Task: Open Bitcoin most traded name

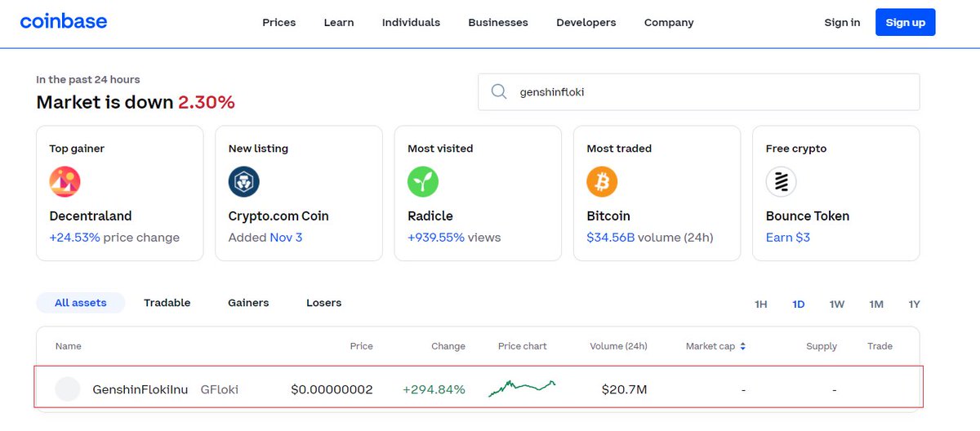Action: pyautogui.click(x=608, y=216)
